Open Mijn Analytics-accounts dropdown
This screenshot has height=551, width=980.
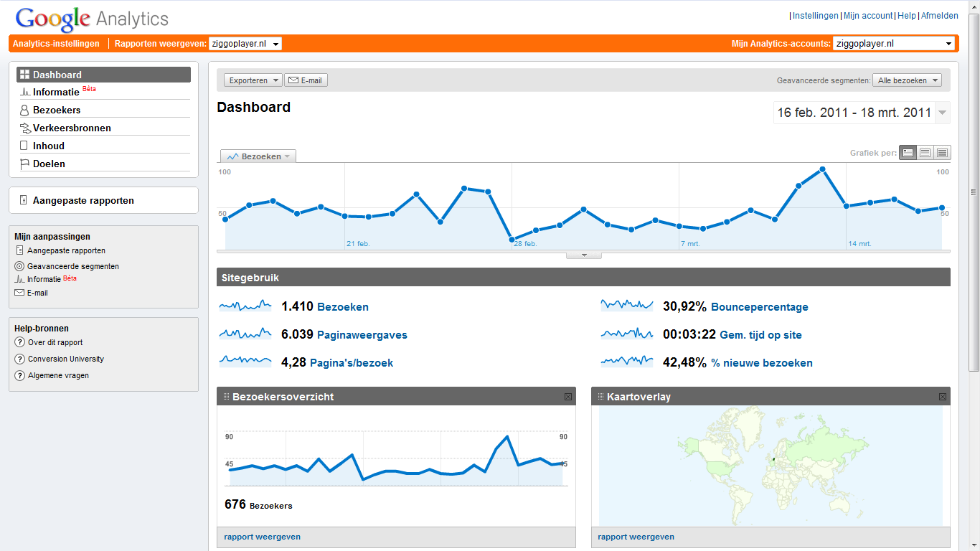894,44
